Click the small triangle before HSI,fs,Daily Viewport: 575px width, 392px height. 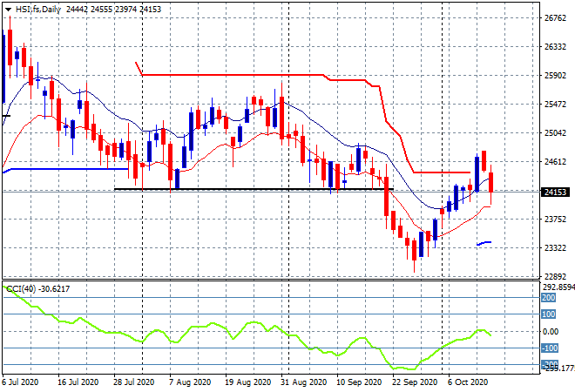[8, 10]
